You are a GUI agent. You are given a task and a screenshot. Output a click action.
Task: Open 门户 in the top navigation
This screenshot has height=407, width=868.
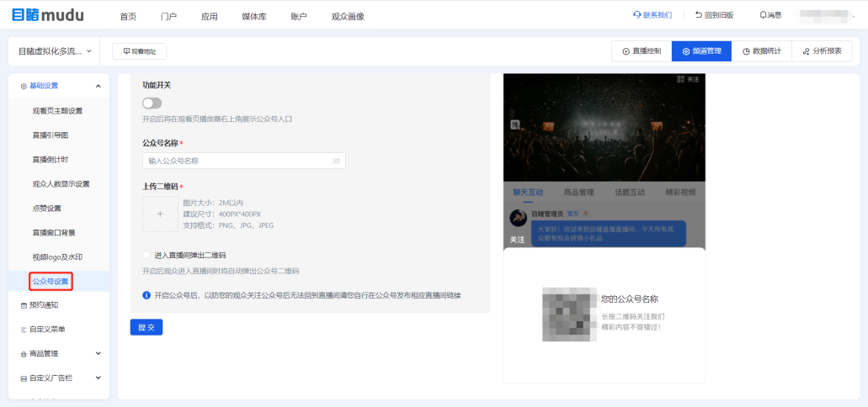tap(168, 17)
